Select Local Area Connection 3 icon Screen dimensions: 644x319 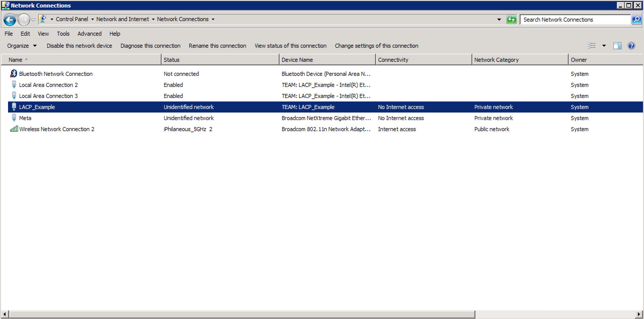tap(14, 96)
